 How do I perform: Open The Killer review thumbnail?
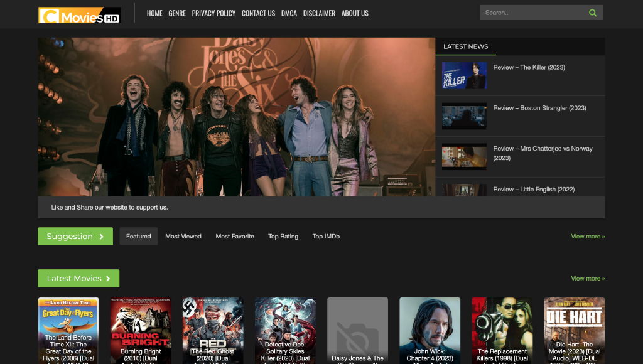click(464, 75)
